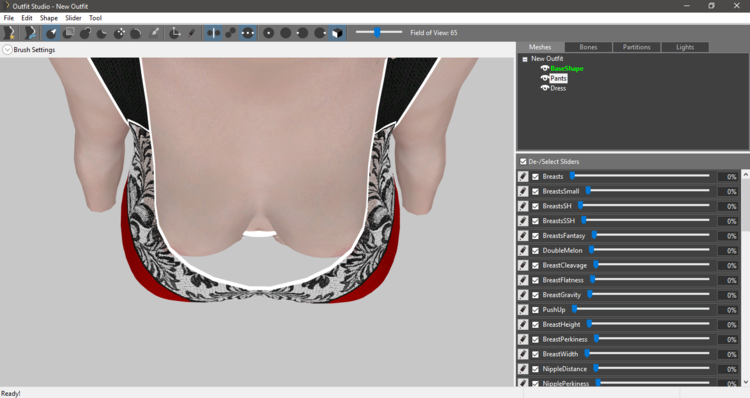Uncheck the BreastGravity slider checkbox
Image resolution: width=750 pixels, height=398 pixels.
point(535,295)
